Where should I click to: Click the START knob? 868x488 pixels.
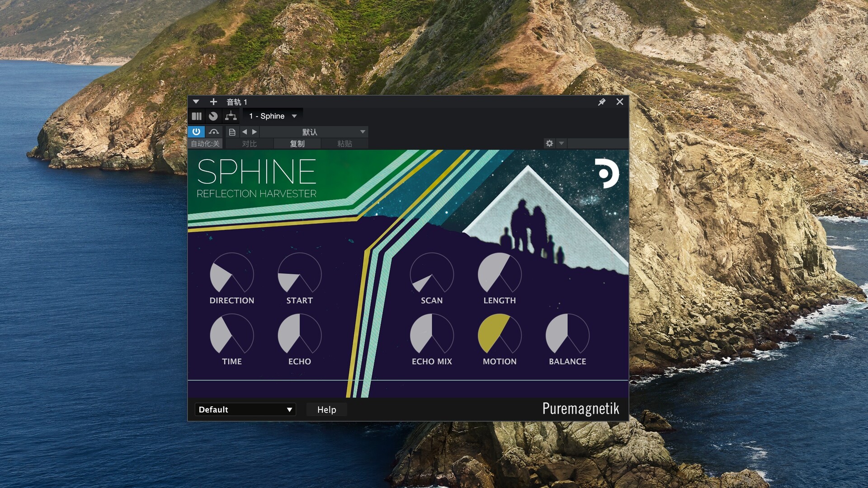[300, 274]
